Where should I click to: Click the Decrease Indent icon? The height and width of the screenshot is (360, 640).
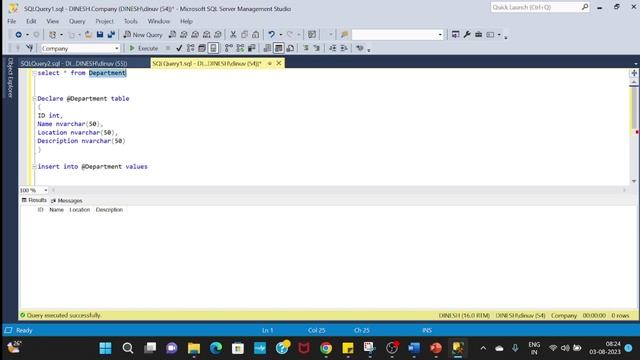click(333, 48)
